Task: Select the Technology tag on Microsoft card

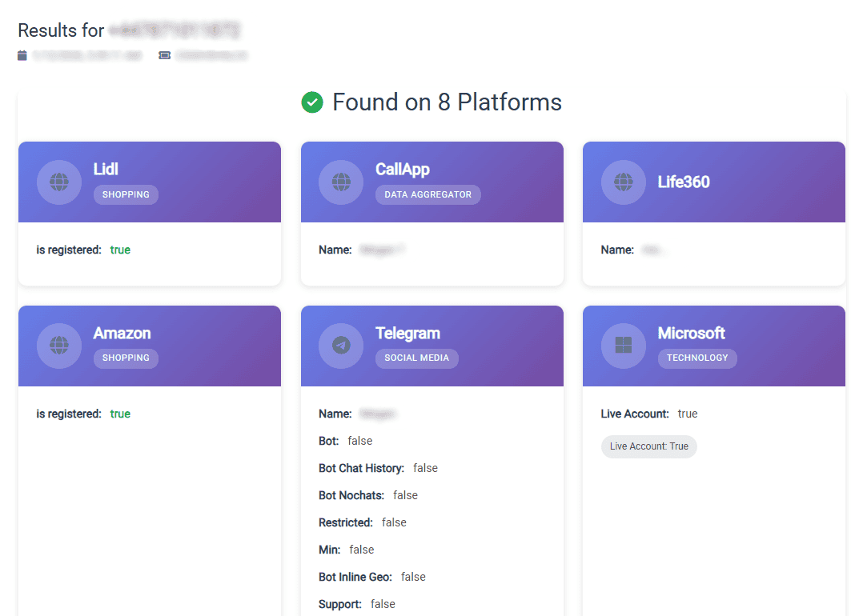Action: point(697,358)
